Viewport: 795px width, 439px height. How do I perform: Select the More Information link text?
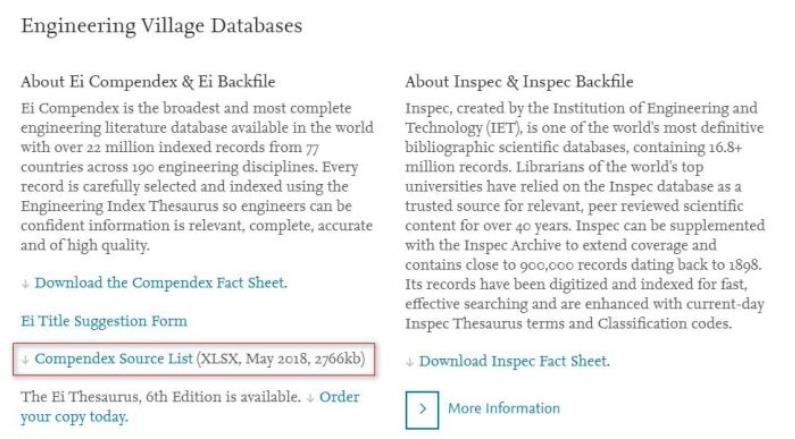pos(504,408)
